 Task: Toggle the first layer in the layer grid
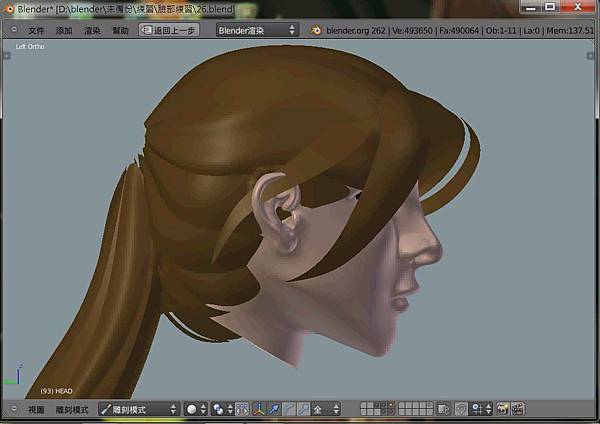[x=364, y=405]
